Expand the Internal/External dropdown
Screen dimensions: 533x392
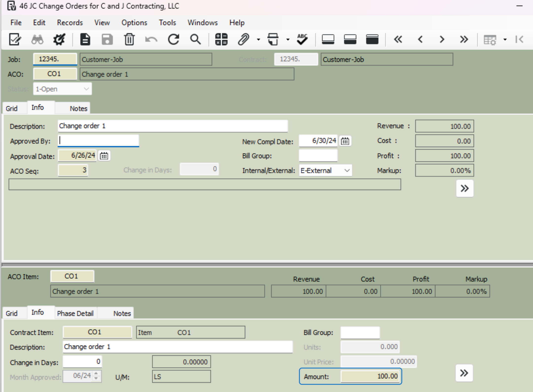[x=347, y=170]
